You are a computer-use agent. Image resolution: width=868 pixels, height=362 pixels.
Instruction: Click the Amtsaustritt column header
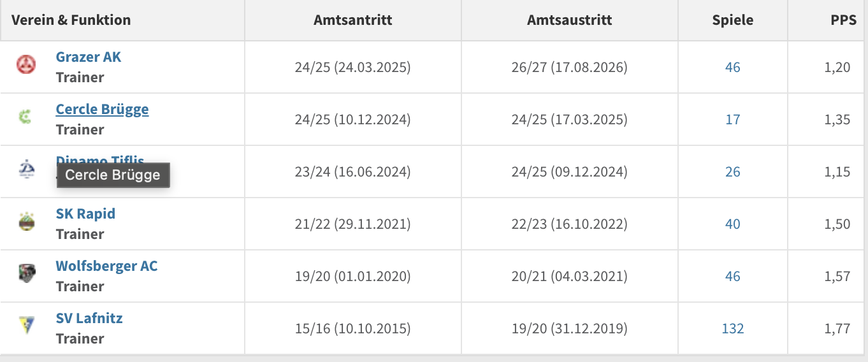click(570, 20)
